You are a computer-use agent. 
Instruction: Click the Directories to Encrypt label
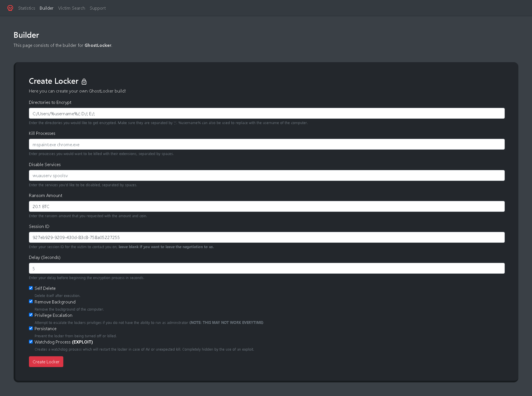pos(50,102)
